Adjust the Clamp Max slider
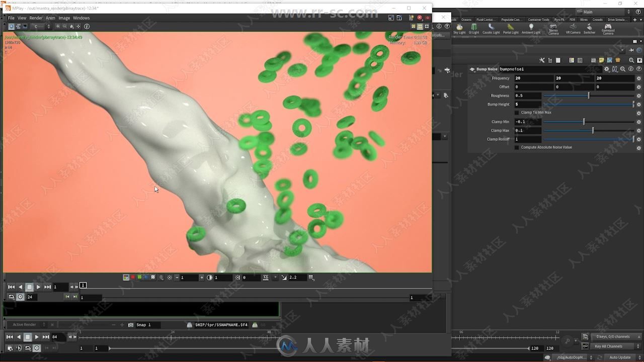Viewport: 644px width, 362px height. click(x=593, y=130)
